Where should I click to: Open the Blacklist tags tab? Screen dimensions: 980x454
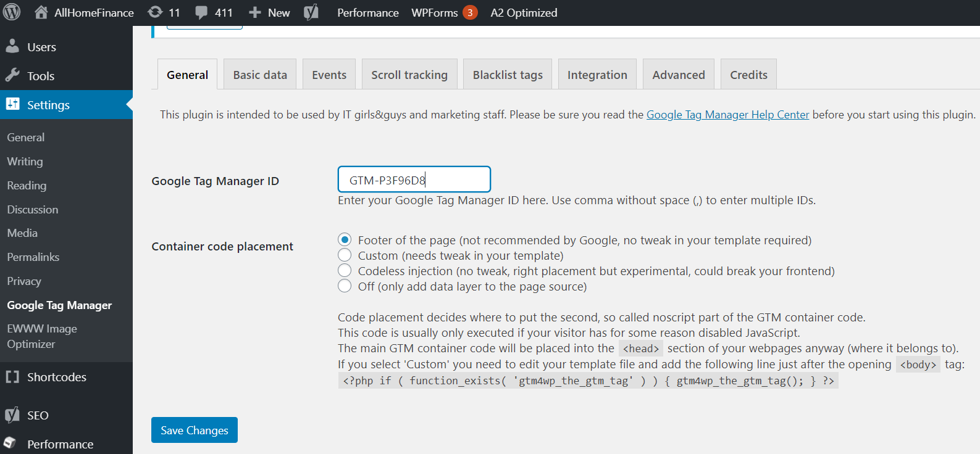pyautogui.click(x=508, y=75)
